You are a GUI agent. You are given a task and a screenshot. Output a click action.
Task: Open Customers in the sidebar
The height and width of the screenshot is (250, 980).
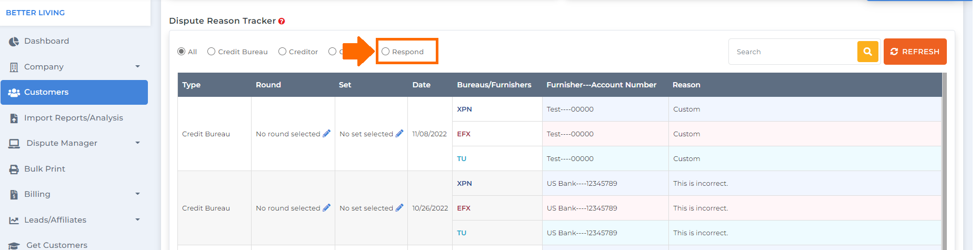click(74, 92)
